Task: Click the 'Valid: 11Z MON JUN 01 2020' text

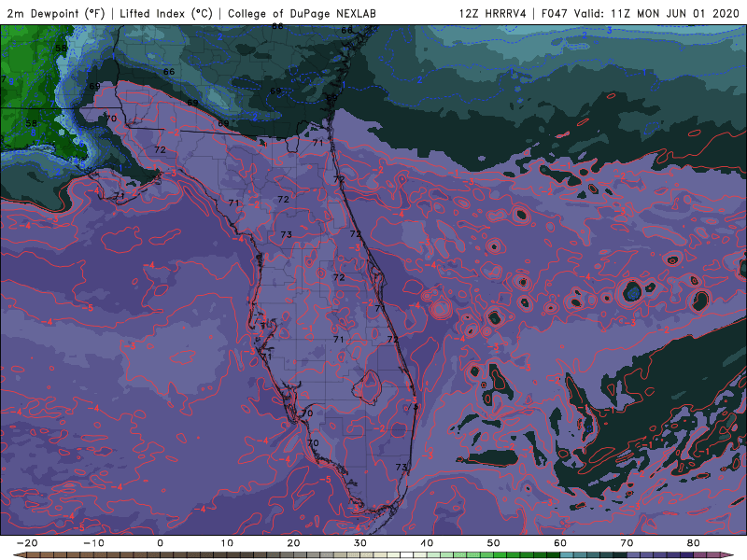Action: [657, 13]
